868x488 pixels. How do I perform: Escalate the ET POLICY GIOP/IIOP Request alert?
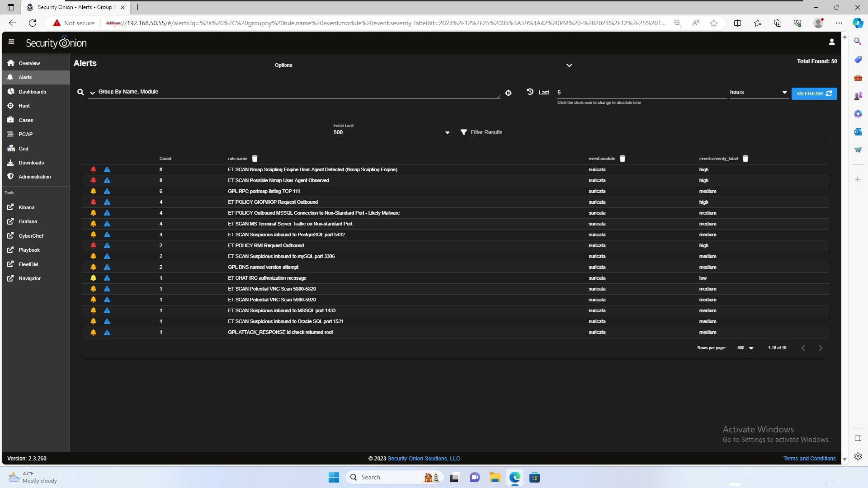point(107,202)
